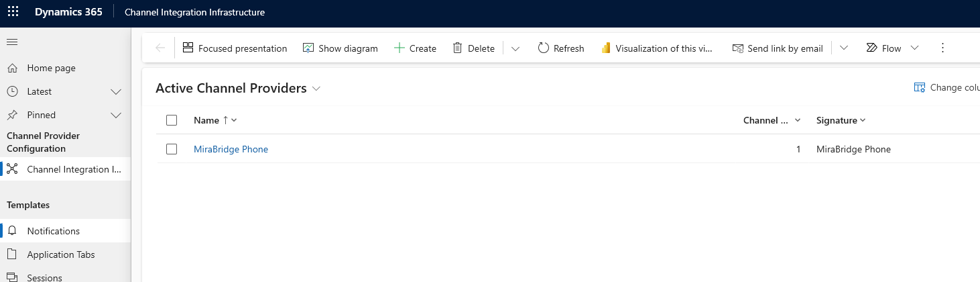980x282 pixels.
Task: Click the Pinned pushpin icon
Action: [x=11, y=115]
